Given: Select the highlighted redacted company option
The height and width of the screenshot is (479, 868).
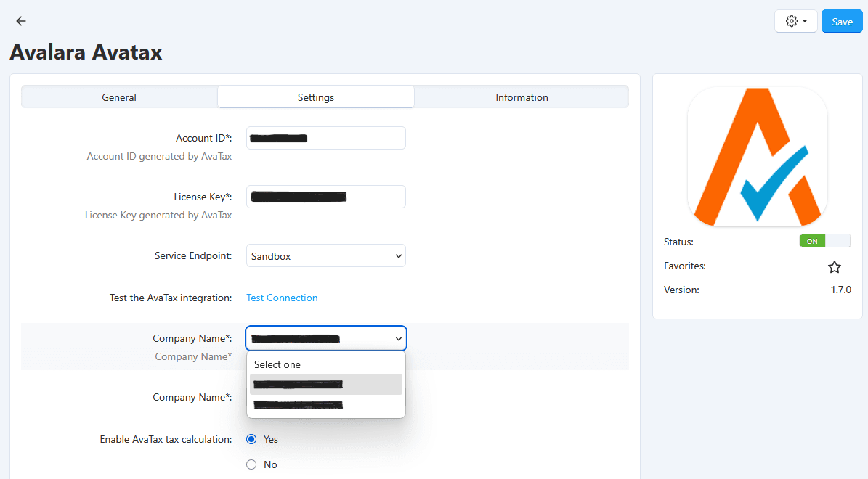Looking at the screenshot, I should click(326, 385).
